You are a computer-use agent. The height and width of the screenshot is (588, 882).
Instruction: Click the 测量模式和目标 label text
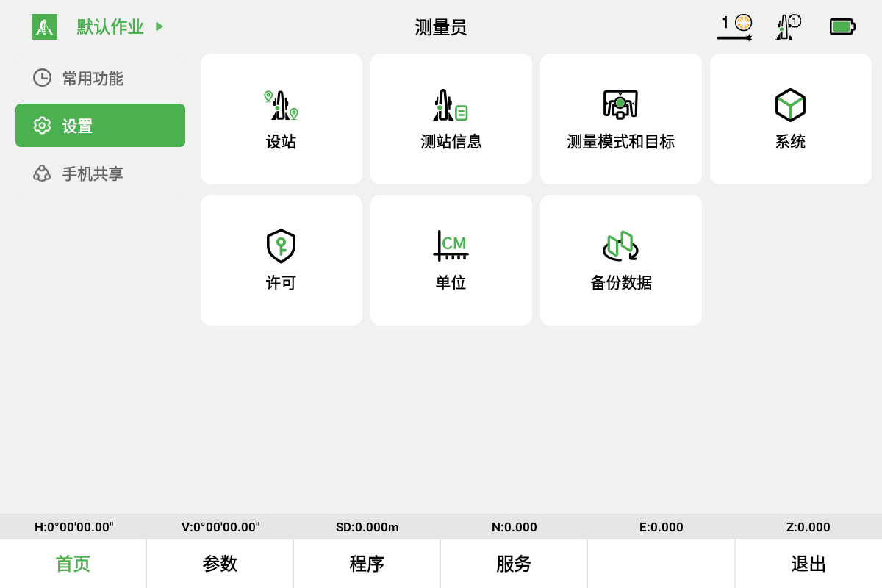pos(620,142)
